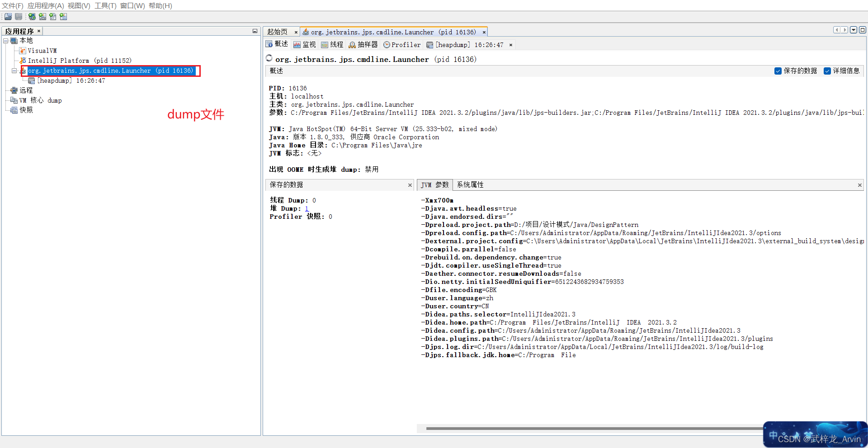Open the document list dropdown arrow
The width and height of the screenshot is (868, 448).
click(854, 30)
